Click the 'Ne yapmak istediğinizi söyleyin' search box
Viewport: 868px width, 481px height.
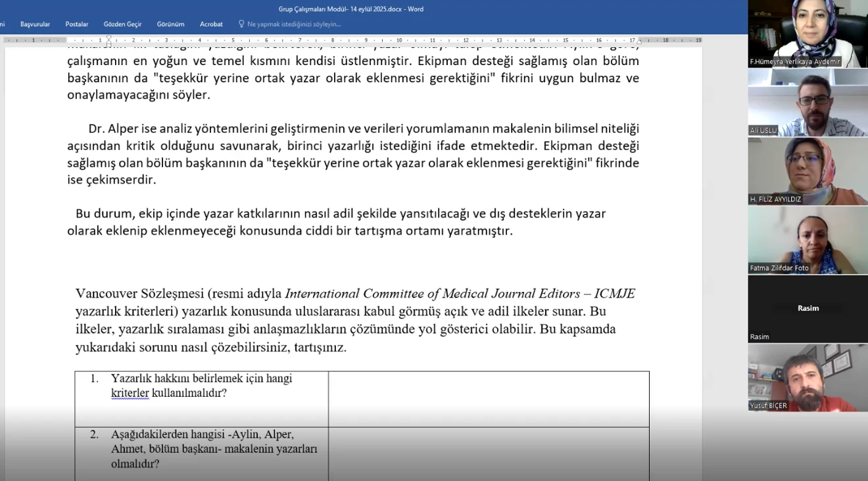(296, 24)
